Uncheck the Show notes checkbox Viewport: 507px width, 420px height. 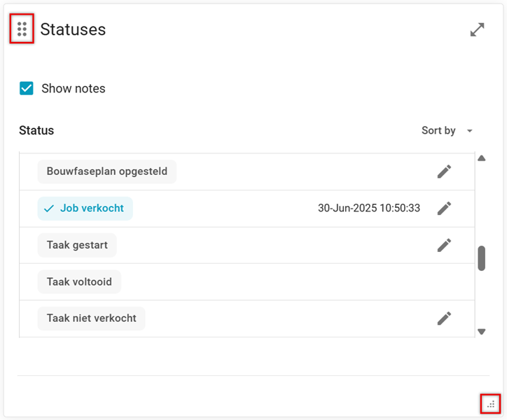click(x=27, y=88)
